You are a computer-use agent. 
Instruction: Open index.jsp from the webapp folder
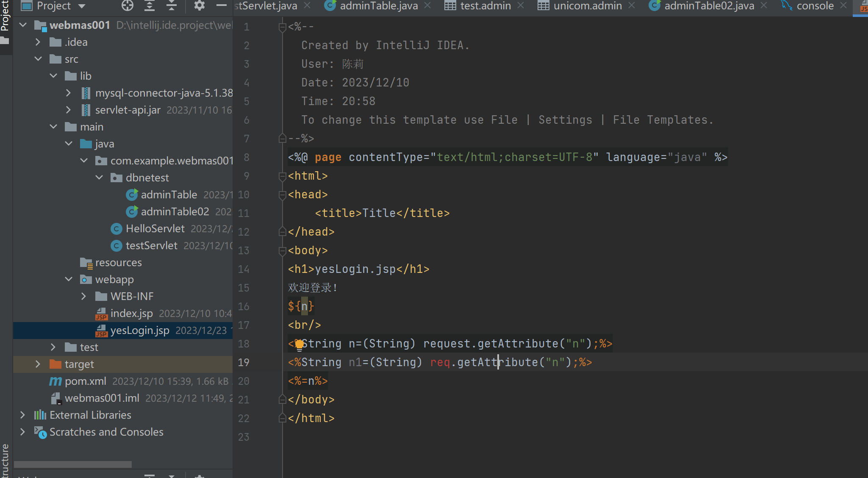(x=131, y=313)
